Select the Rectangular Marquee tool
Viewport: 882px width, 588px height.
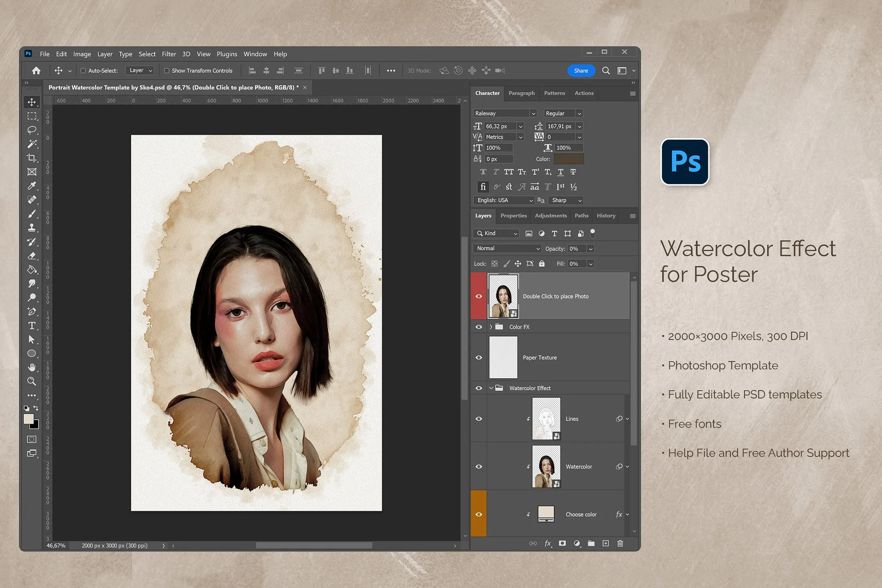[x=32, y=116]
